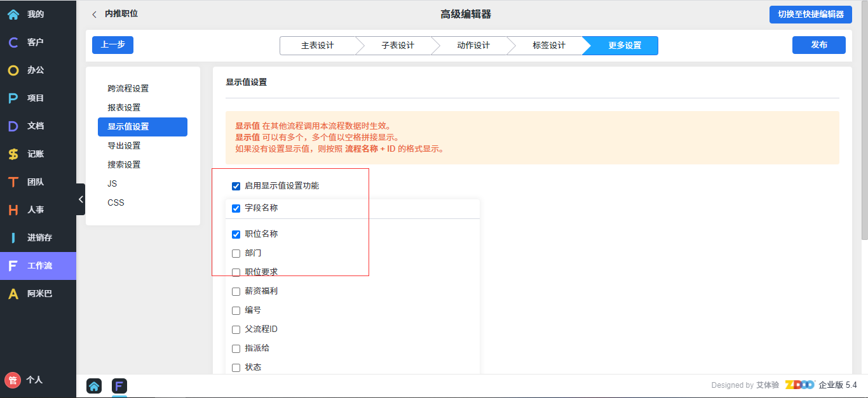Click the 客户 customer module icon

[x=13, y=42]
